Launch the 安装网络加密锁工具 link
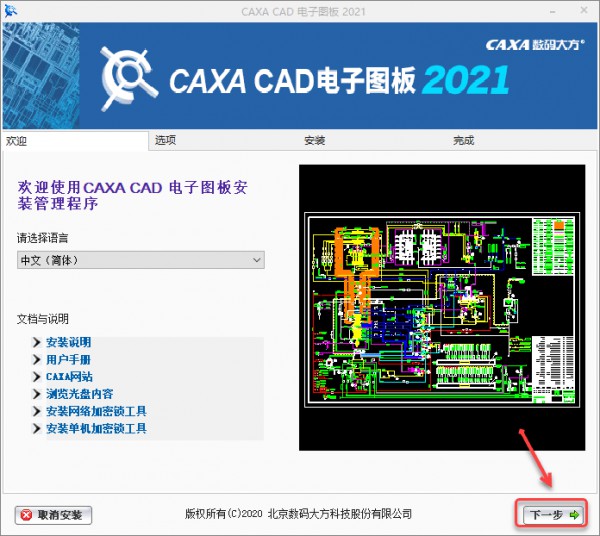Image resolution: width=600 pixels, height=536 pixels. pyautogui.click(x=96, y=411)
